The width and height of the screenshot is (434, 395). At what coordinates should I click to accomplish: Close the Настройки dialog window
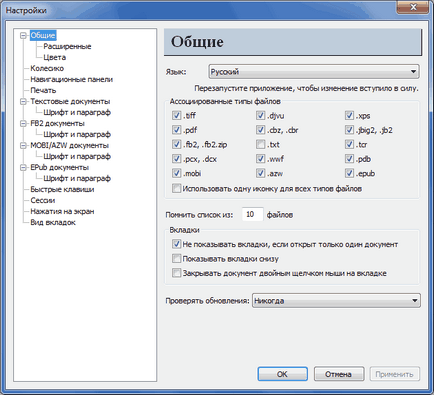point(413,7)
